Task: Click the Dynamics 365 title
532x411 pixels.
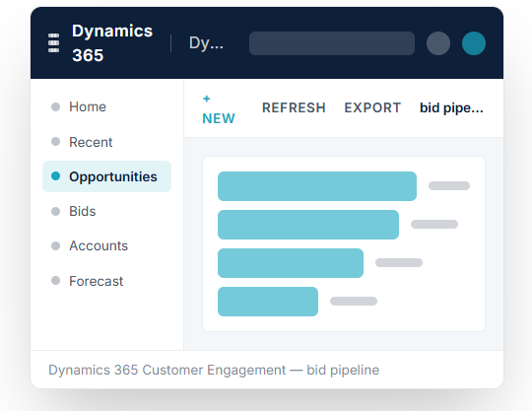Action: click(112, 43)
